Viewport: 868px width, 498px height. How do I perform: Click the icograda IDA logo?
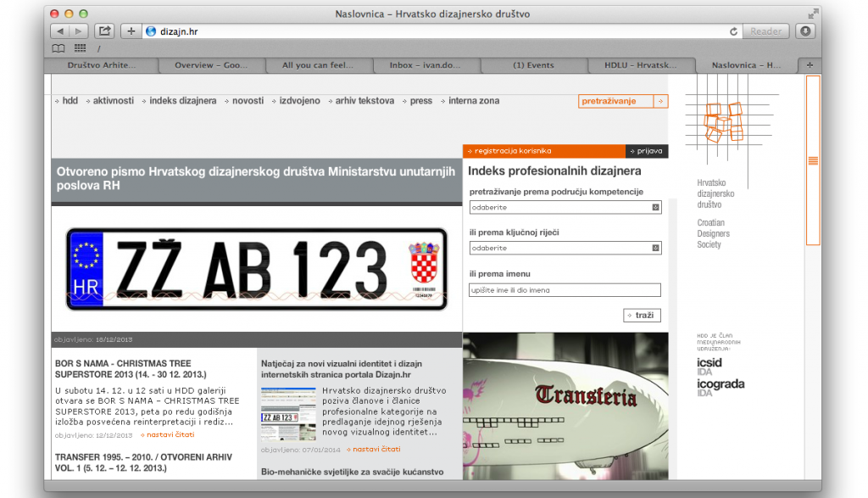click(721, 388)
